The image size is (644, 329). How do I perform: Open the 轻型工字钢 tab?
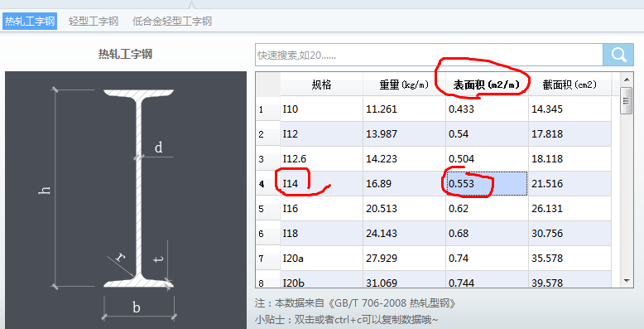pyautogui.click(x=94, y=21)
